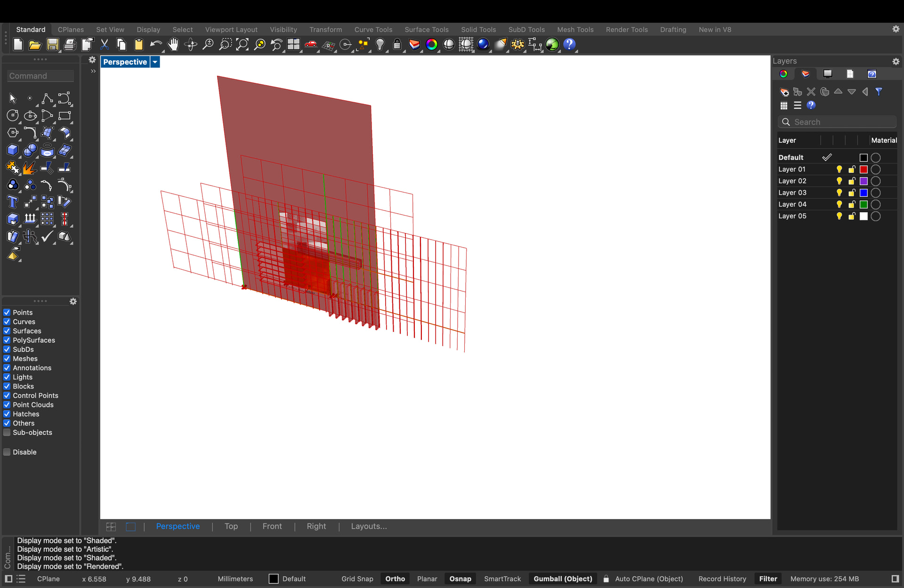Click the New file icon

tap(18, 45)
